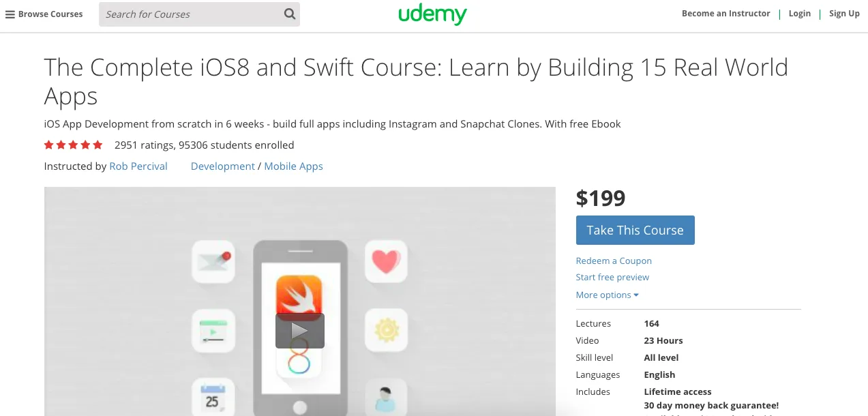868x416 pixels.
Task: Click the calendar 25 icon in preview
Action: pyautogui.click(x=213, y=398)
